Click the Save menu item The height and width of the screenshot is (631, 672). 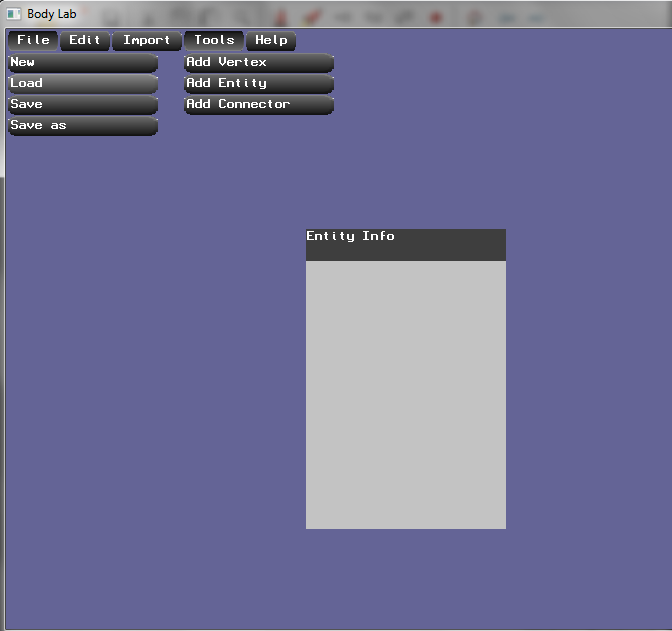click(x=82, y=105)
